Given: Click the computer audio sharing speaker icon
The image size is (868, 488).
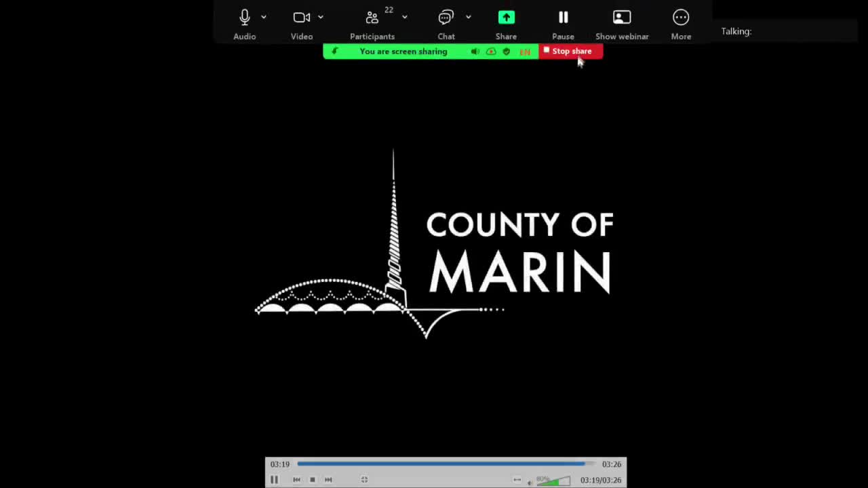Looking at the screenshot, I should click(x=475, y=52).
